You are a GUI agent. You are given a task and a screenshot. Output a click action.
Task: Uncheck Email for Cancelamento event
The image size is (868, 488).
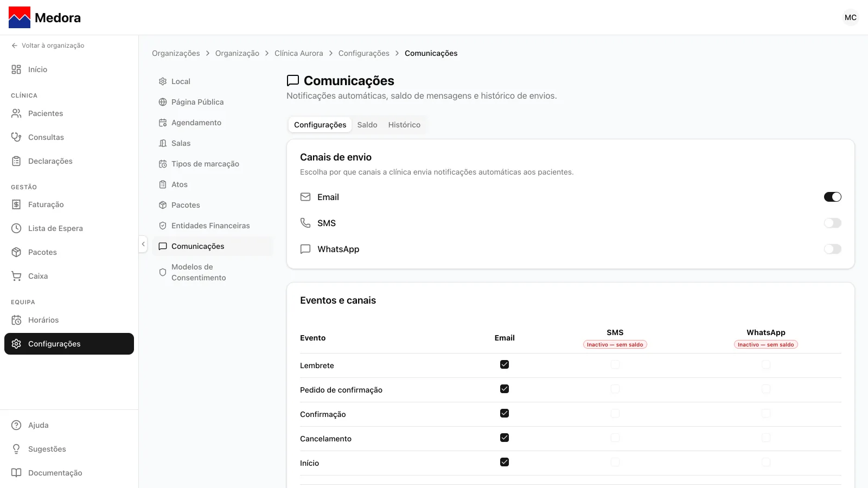505,438
